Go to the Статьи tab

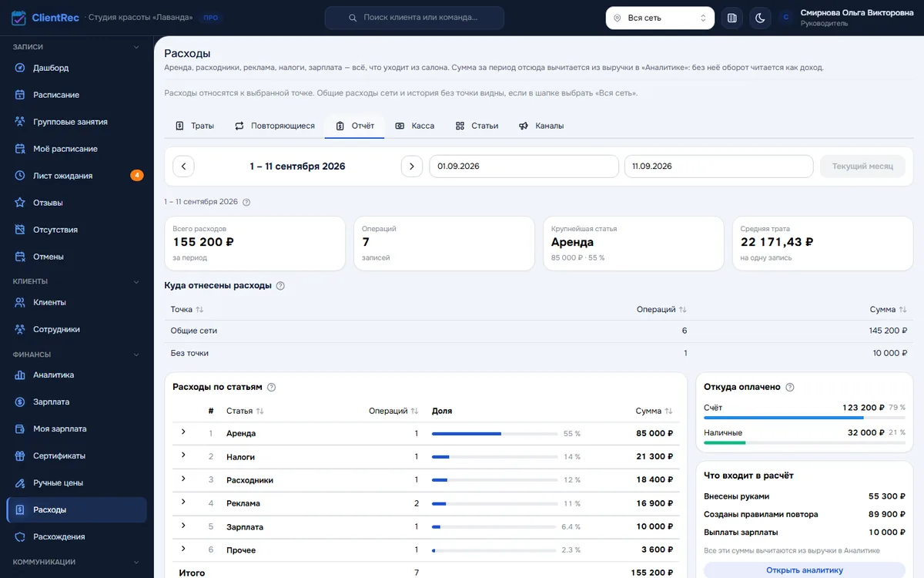pos(477,126)
